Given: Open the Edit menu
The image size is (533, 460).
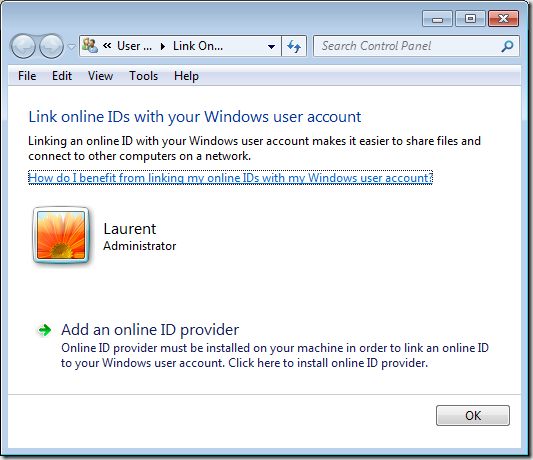Looking at the screenshot, I should [62, 76].
